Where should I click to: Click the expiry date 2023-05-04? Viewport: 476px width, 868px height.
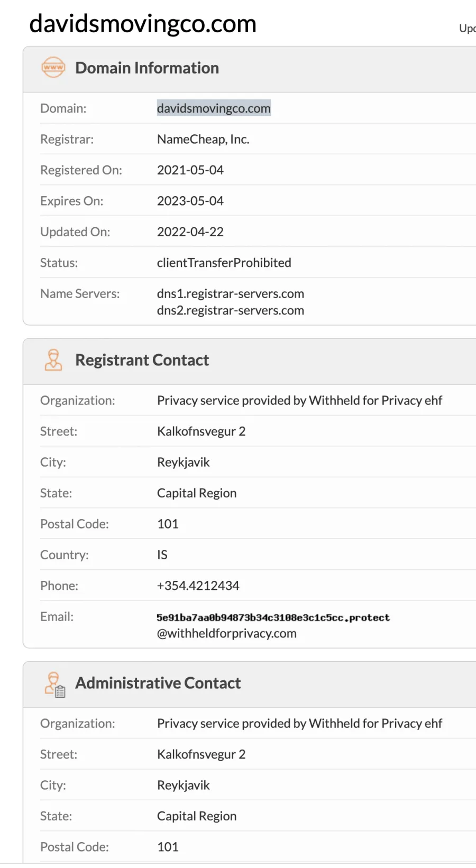(190, 201)
